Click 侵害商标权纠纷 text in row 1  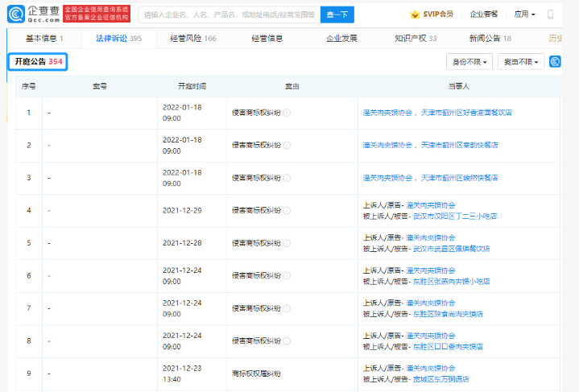[256, 113]
